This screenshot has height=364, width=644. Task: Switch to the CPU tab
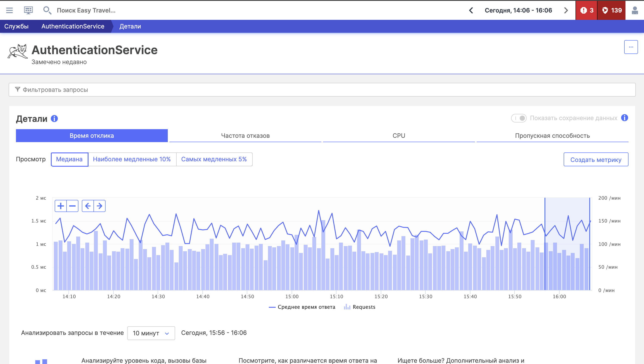pos(399,135)
